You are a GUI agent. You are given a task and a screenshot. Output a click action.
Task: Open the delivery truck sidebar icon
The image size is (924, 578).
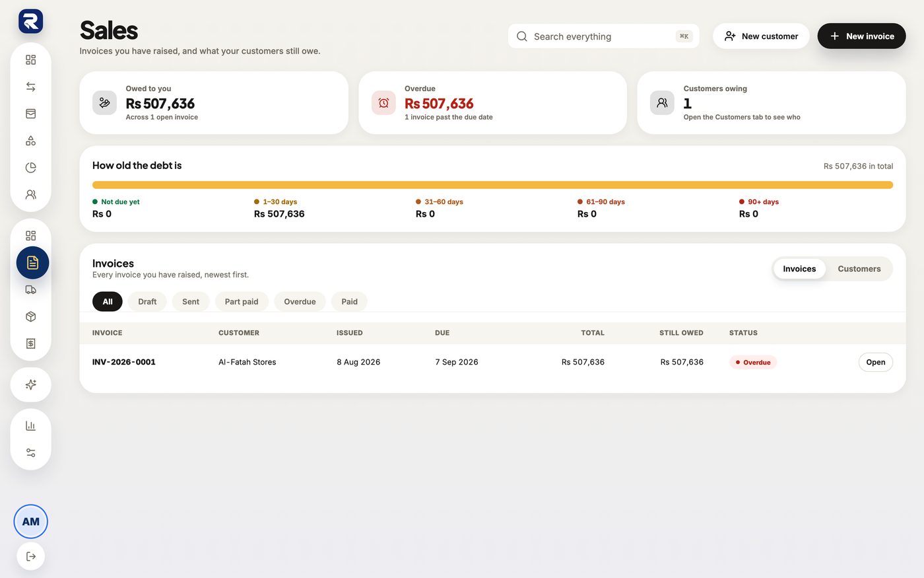(30, 290)
